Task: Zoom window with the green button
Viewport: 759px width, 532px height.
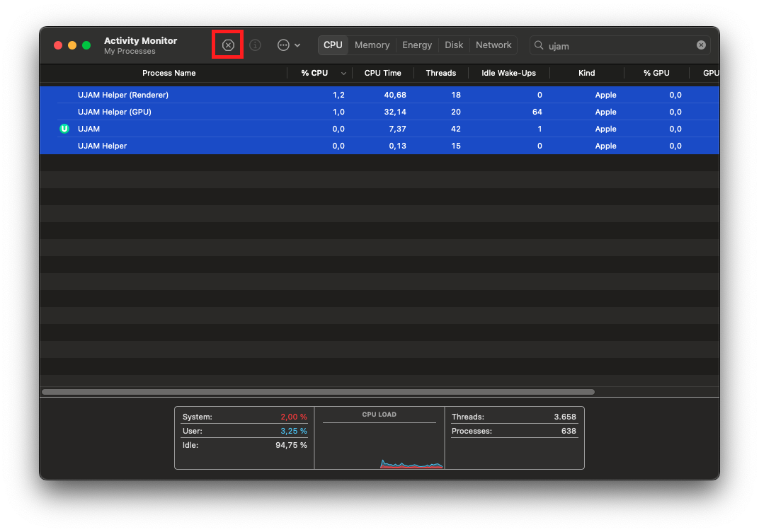Action: [x=86, y=45]
